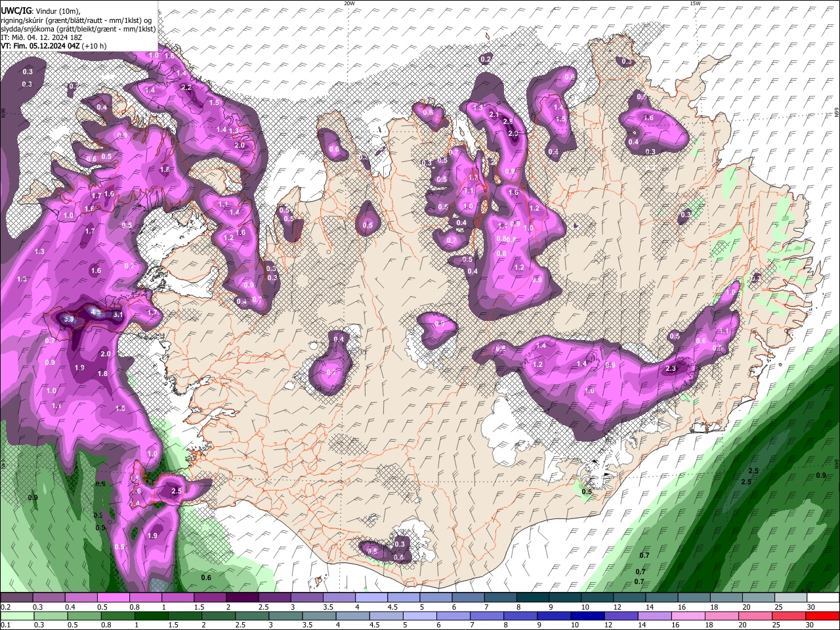Click the upper legend swatch between 4 and 4.5

(371, 598)
